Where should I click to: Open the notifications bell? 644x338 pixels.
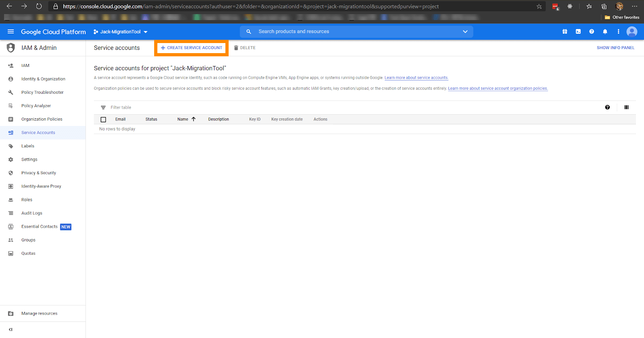[605, 31]
